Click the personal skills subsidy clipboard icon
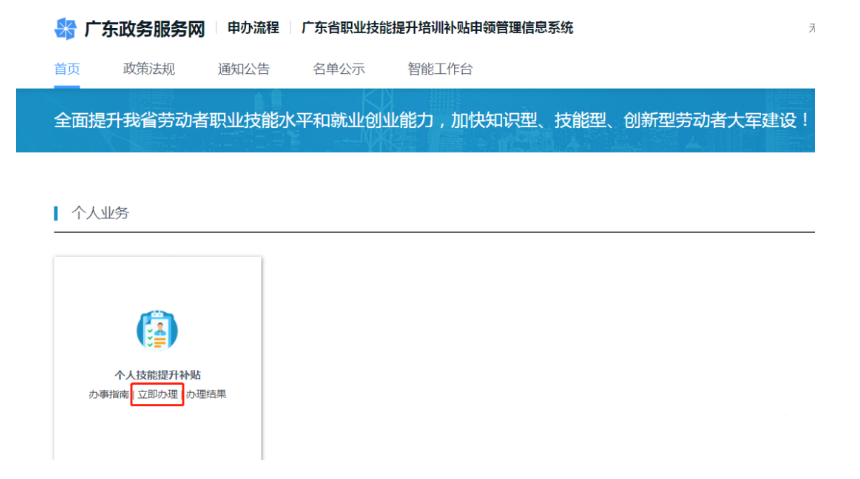Image resolution: width=860 pixels, height=479 pixels. tap(157, 330)
